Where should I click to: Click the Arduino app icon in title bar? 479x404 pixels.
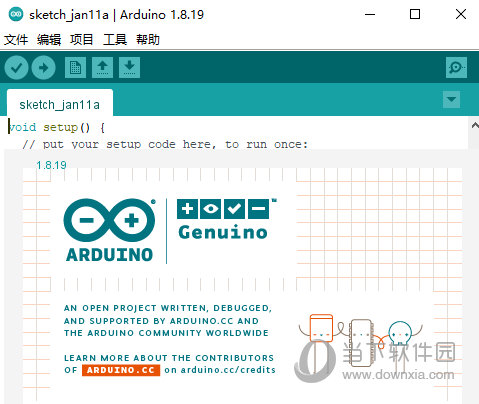(x=16, y=14)
